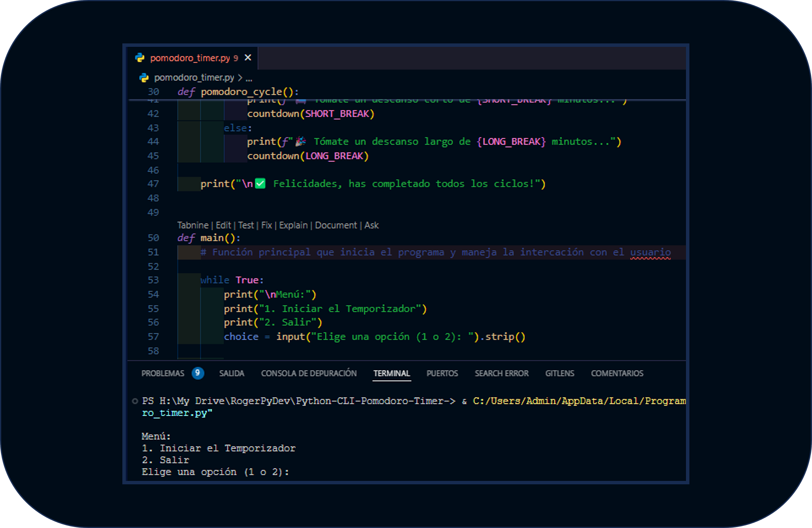Click the terminal command status circle icon
Viewport: 812px width, 528px height.
[135, 401]
